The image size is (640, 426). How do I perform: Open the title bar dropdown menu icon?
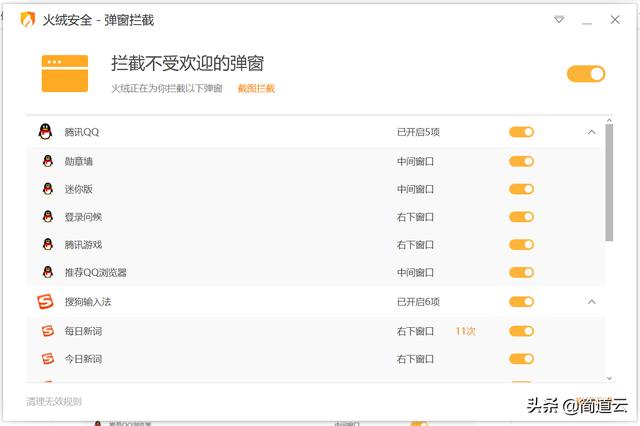559,19
